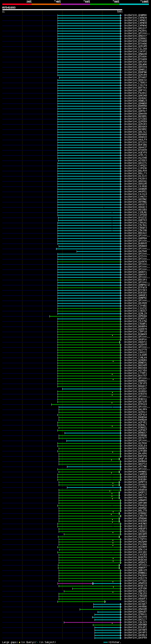Screen dimensions: 151x644
Task: Pick the UniRef100_Q8I3Y8 entry
Action: tap(135, 617)
